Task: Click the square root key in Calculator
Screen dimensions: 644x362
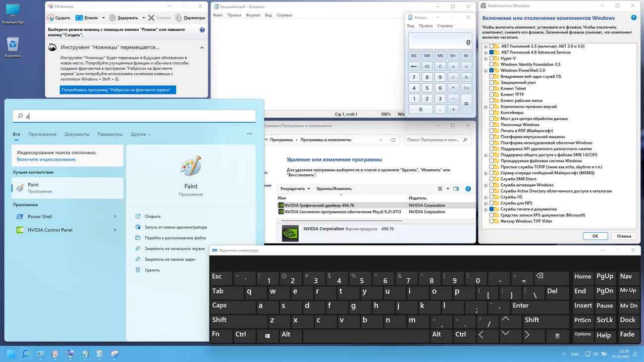Action: [x=466, y=66]
